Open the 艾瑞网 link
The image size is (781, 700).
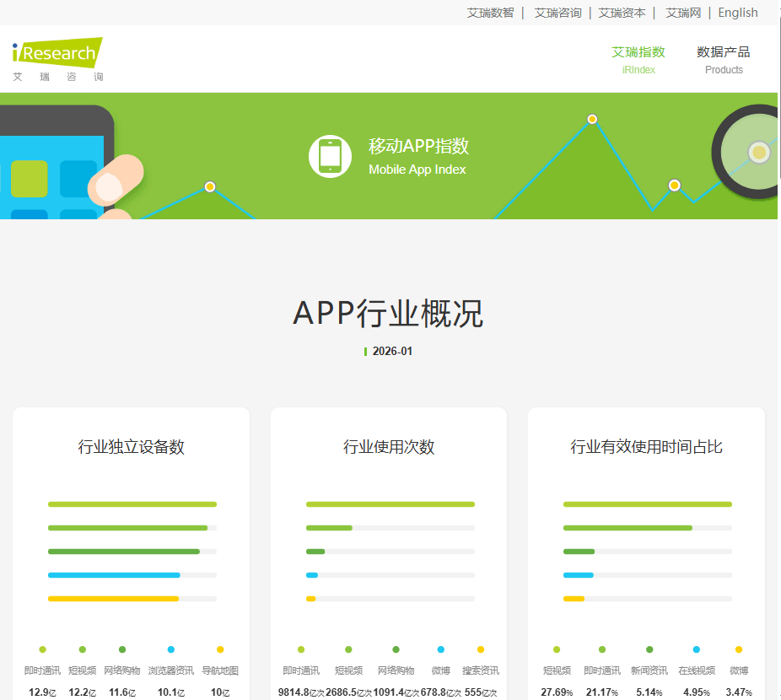pos(682,13)
